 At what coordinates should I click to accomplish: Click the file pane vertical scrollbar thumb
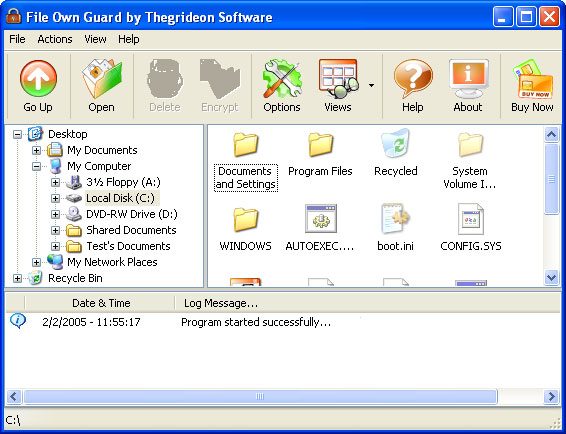pos(551,179)
